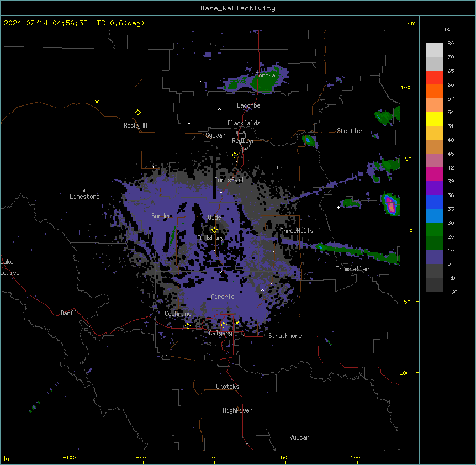
Task: Click the Sundre label
Action: pos(161,216)
